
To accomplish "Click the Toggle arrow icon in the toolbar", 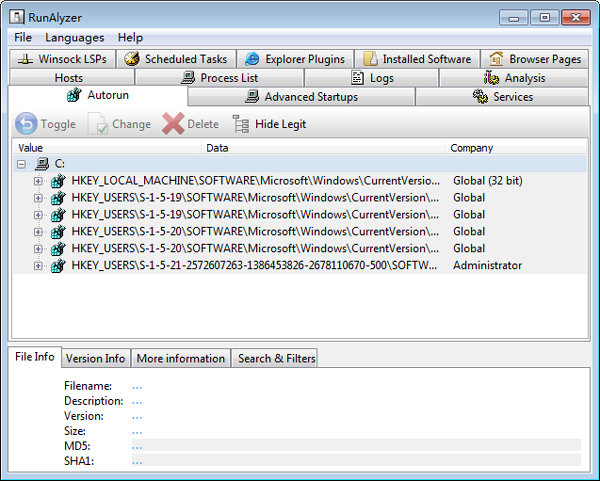I will tap(26, 124).
